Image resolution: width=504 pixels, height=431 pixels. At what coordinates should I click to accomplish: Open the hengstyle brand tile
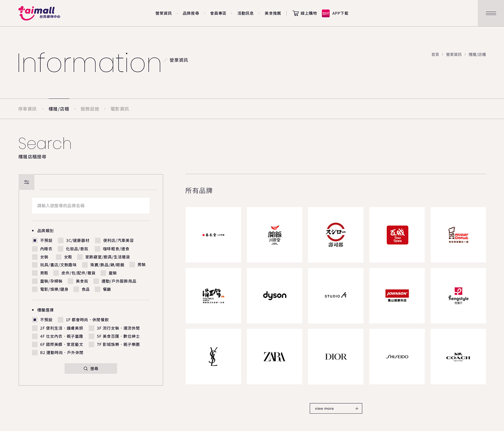(x=458, y=296)
